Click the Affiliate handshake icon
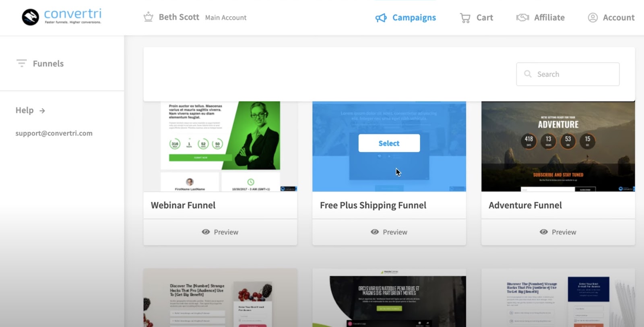644x327 pixels. [522, 18]
